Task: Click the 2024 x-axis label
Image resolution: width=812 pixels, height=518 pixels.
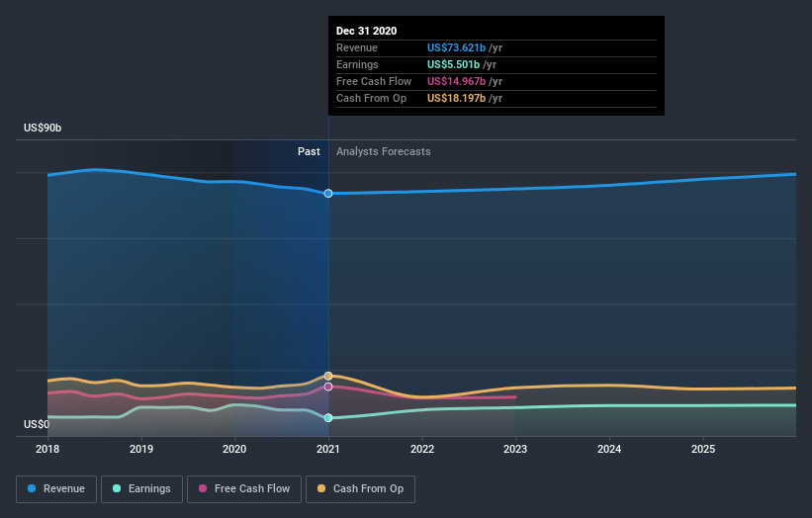Action: coord(609,449)
